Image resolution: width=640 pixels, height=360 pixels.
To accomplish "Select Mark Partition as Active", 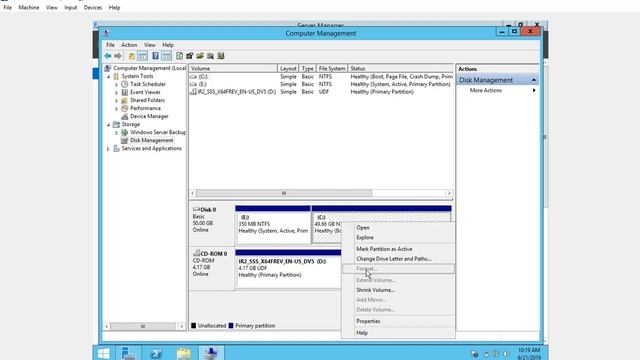I will pos(398,249).
